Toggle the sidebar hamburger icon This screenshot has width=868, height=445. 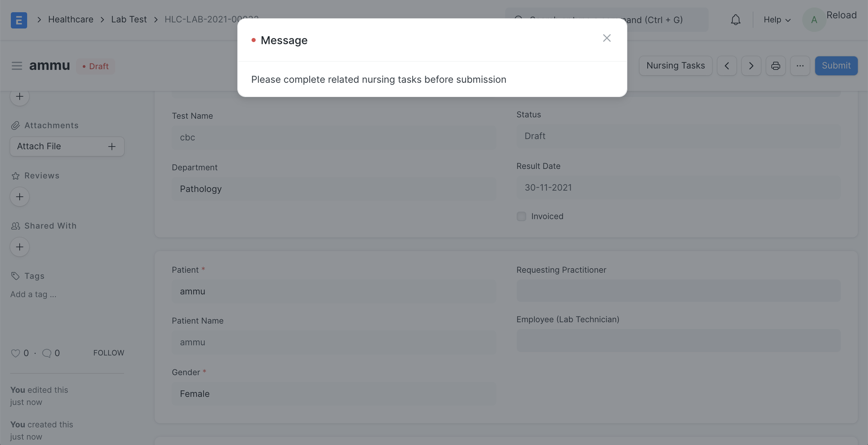[17, 66]
